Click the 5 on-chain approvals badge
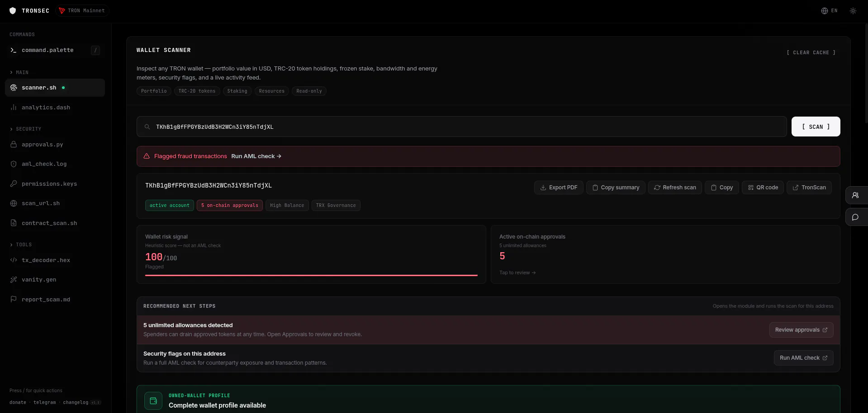 pos(230,206)
